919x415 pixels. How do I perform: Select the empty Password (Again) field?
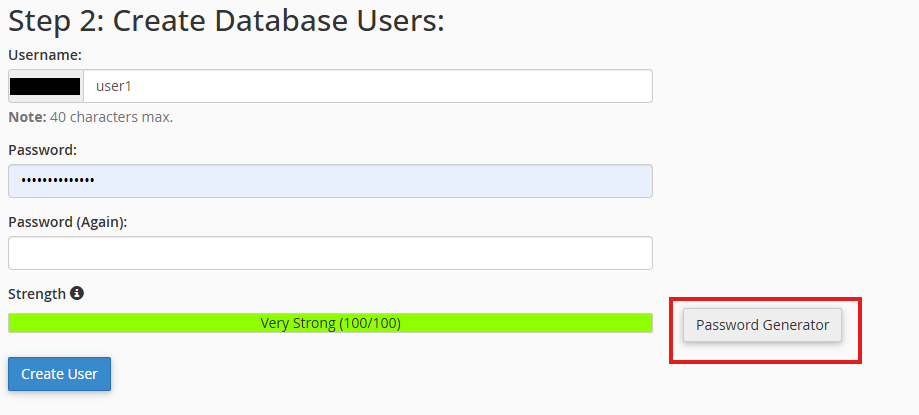pyautogui.click(x=330, y=253)
